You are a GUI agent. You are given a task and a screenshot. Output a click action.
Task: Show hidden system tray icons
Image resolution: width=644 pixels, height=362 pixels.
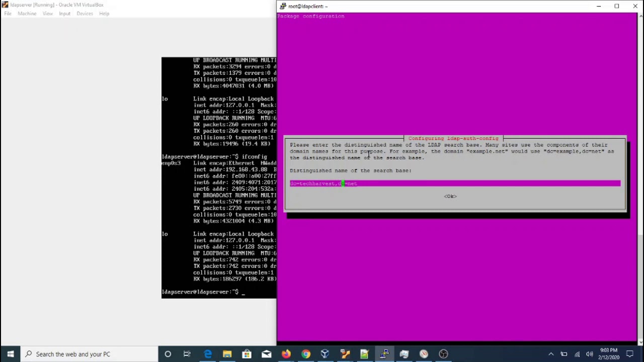click(x=551, y=354)
